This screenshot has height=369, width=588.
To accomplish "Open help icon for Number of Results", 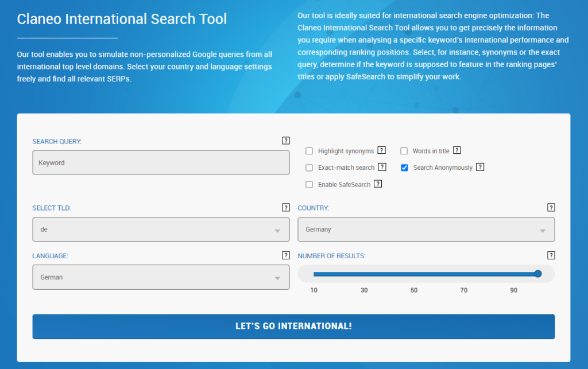I will click(x=551, y=255).
